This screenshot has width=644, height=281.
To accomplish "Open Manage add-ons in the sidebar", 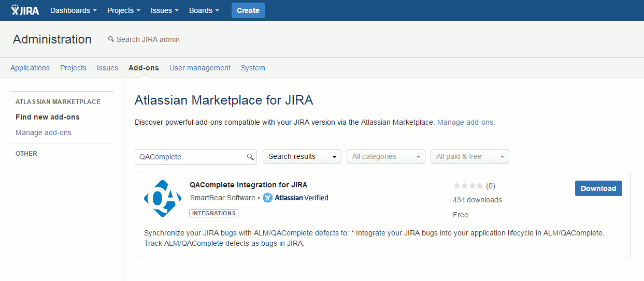I will pos(44,132).
